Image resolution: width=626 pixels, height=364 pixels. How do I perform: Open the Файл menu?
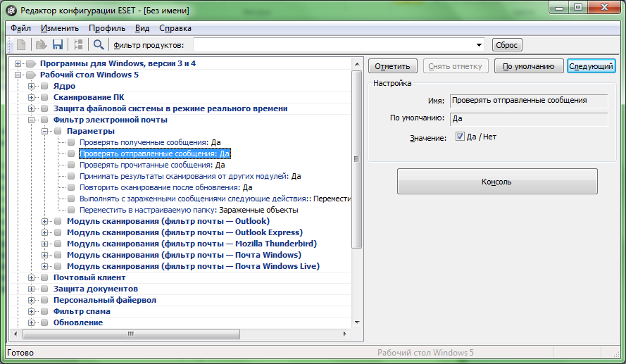coord(20,28)
